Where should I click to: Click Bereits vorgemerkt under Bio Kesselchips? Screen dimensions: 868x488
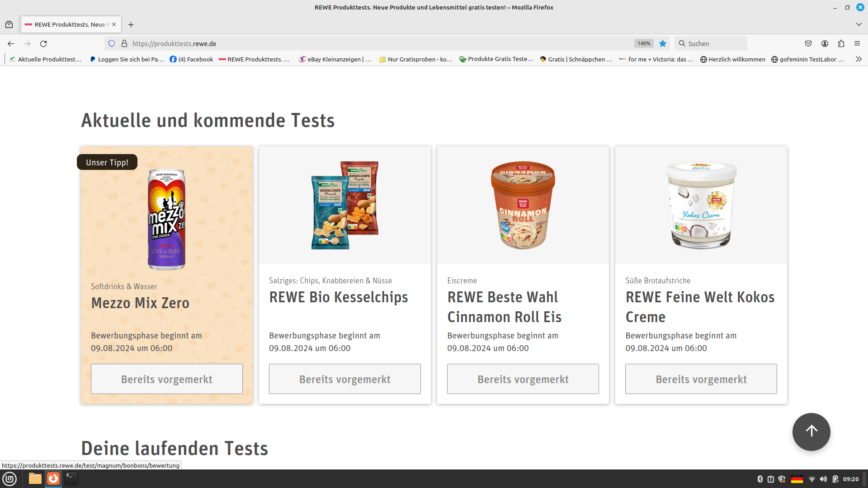[x=345, y=379]
